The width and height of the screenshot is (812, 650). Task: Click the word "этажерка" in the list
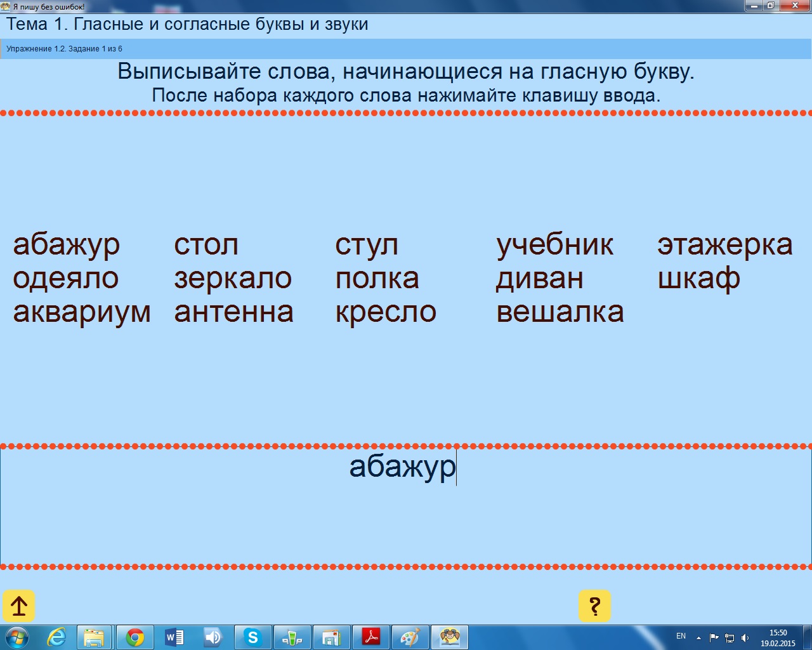point(724,244)
